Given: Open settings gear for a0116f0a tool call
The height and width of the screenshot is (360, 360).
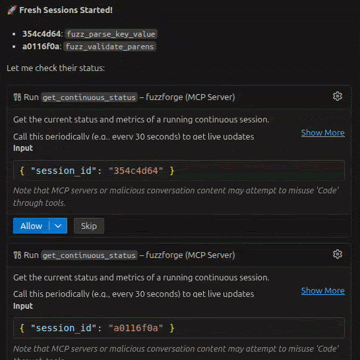Looking at the screenshot, I should [337, 254].
